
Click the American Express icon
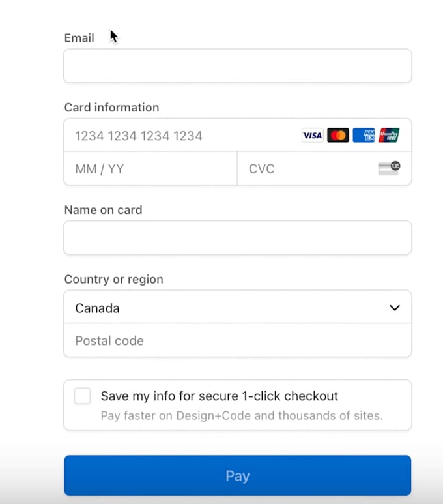point(364,136)
